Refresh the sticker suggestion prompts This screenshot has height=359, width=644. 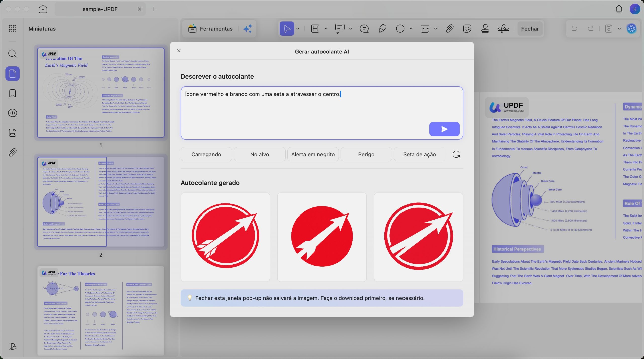pos(456,154)
